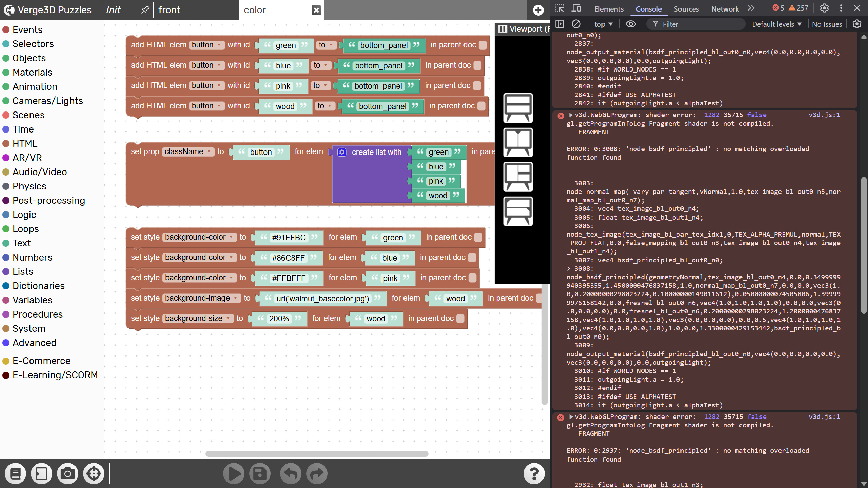Open the Network devtools tab
868x488 pixels.
(x=725, y=9)
